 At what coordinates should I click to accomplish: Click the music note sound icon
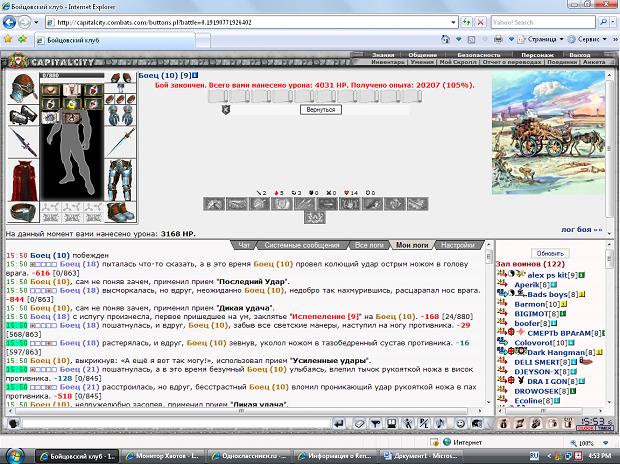pos(440,424)
